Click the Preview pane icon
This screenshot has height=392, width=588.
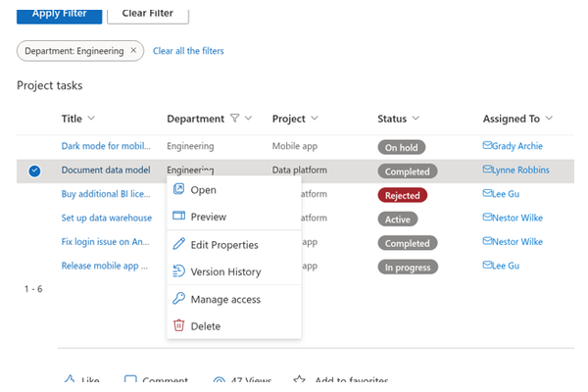[x=179, y=216]
